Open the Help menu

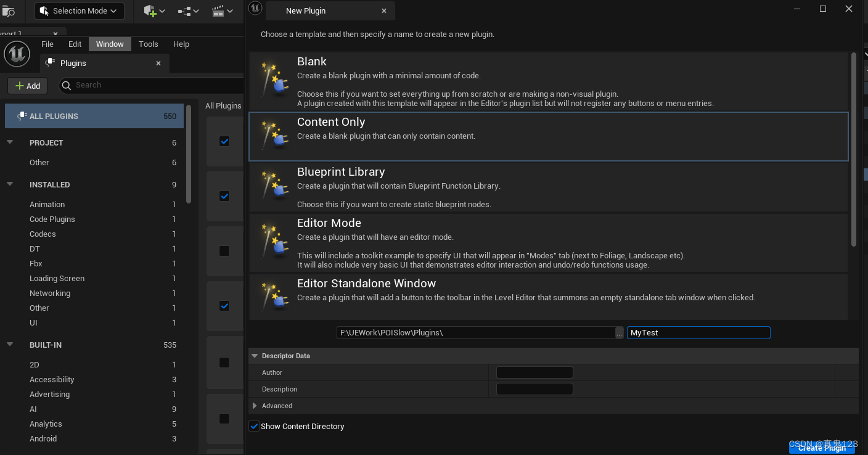(181, 44)
